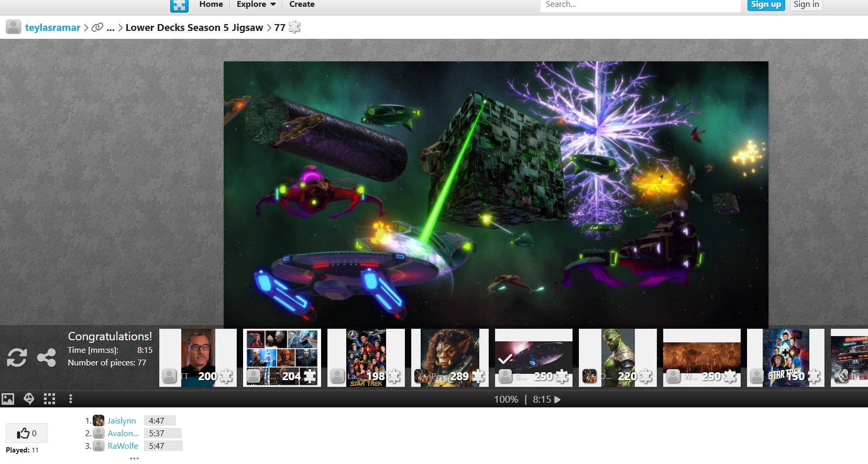
Task: Open the Lower Decks Season 5 Jigsaw link
Action: pos(194,27)
